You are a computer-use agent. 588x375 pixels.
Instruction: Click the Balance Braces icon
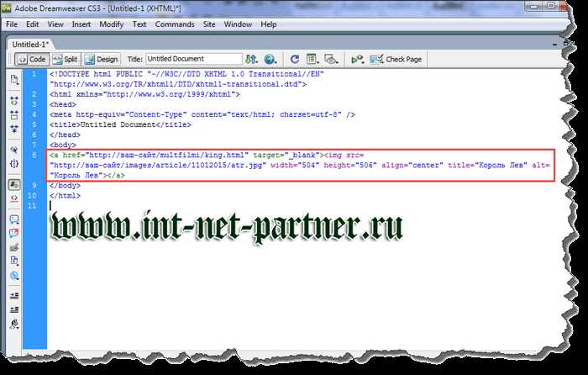point(14,164)
